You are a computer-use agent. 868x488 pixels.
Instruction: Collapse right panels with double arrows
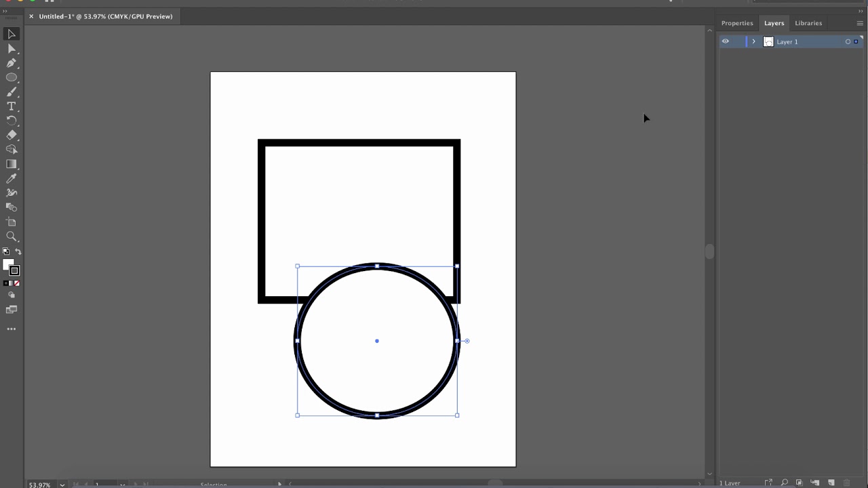point(861,11)
